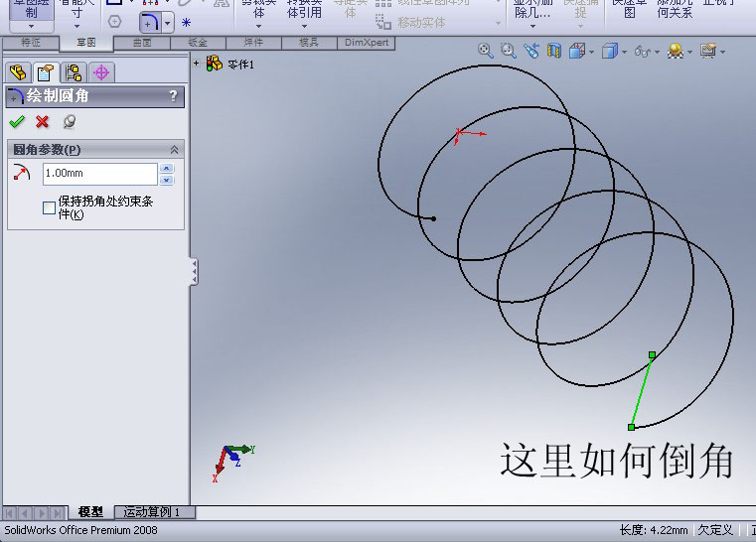The width and height of the screenshot is (756, 542).
Task: Click the sketch origin marker
Action: [x=458, y=132]
